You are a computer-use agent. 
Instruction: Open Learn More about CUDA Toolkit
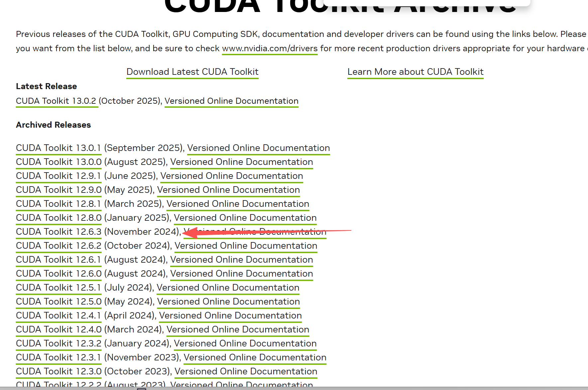(415, 72)
